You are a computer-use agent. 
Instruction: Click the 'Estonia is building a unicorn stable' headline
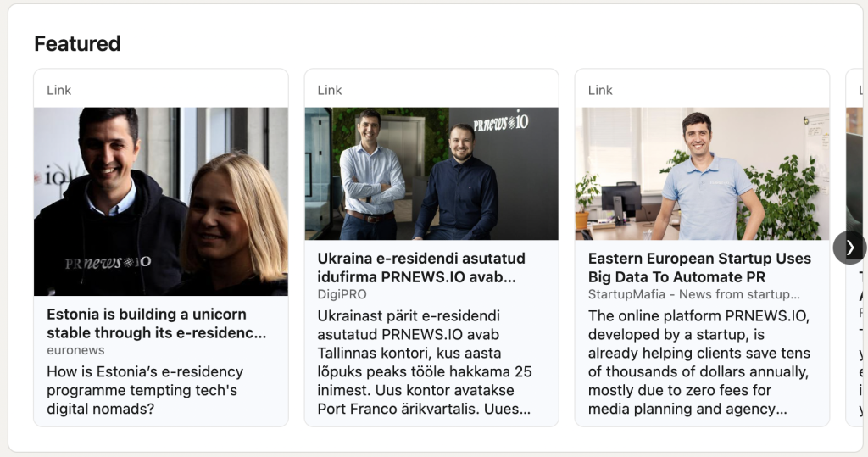tap(157, 324)
